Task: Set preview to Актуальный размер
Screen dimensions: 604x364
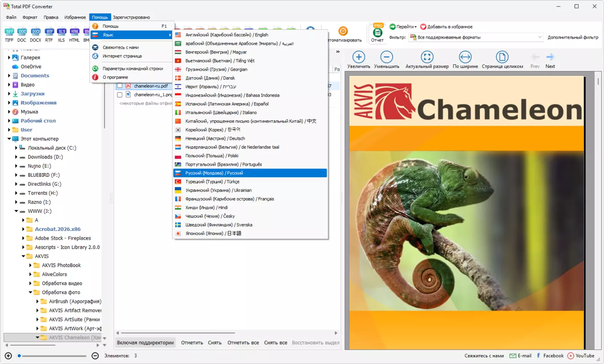Action: [x=427, y=60]
